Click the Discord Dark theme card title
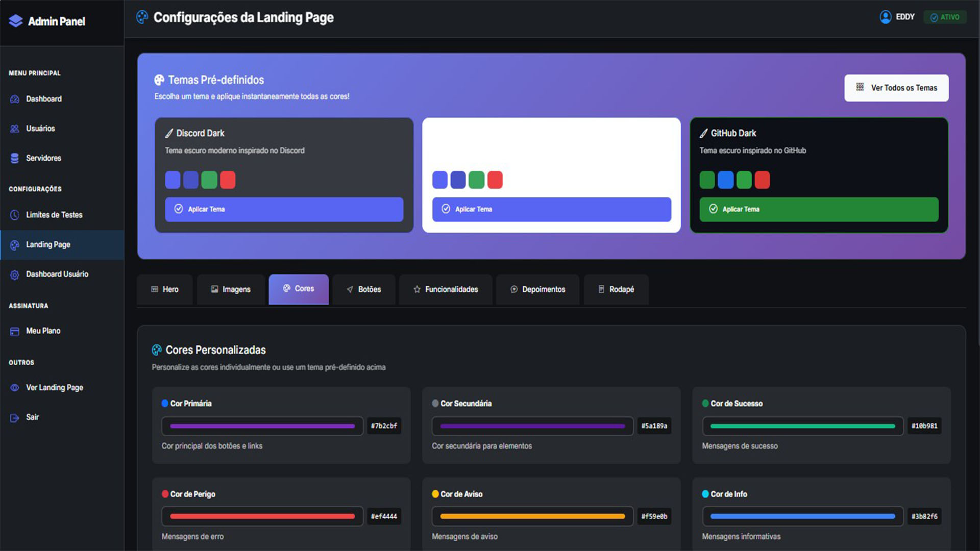 200,133
